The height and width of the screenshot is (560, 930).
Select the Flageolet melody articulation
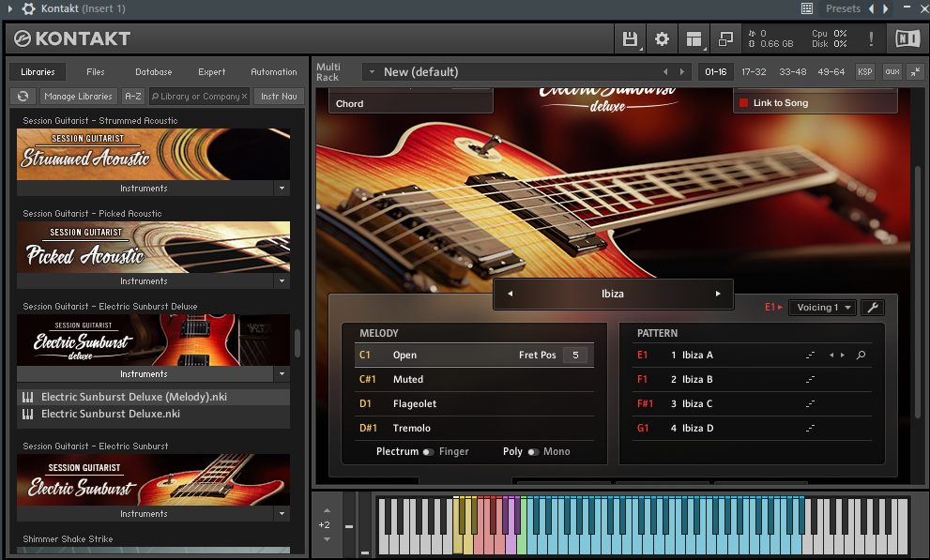click(475, 403)
